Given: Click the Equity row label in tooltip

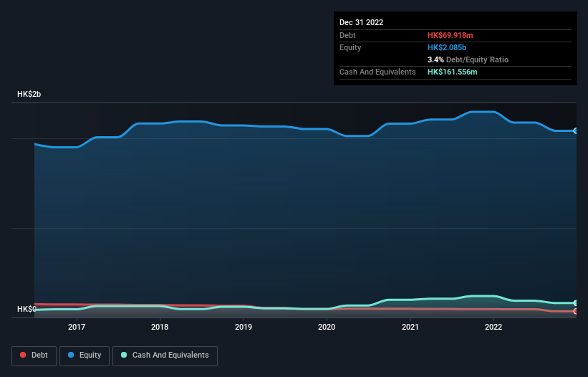Looking at the screenshot, I should 350,47.
